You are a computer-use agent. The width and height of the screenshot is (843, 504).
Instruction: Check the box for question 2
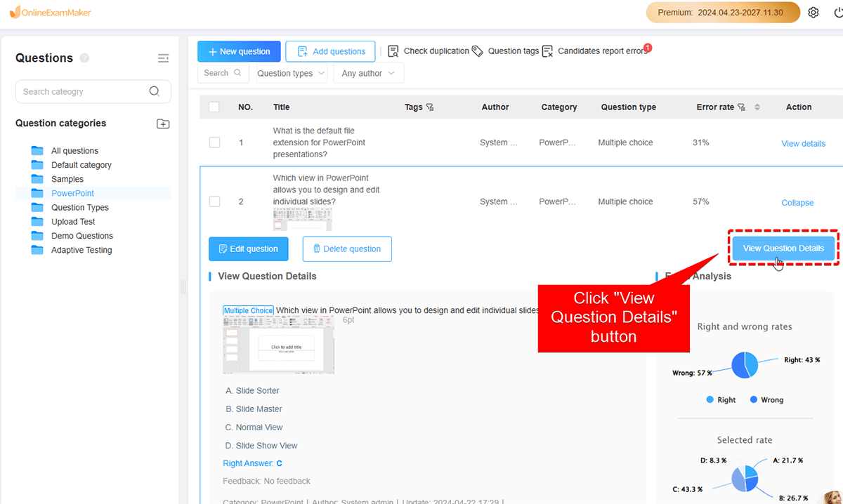(214, 201)
